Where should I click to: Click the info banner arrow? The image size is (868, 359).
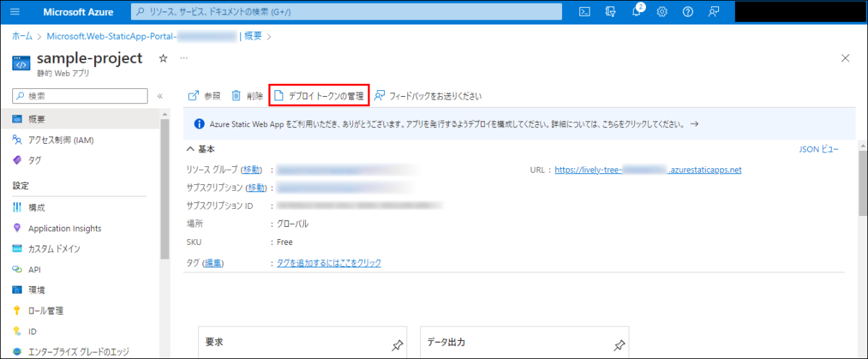(x=694, y=124)
